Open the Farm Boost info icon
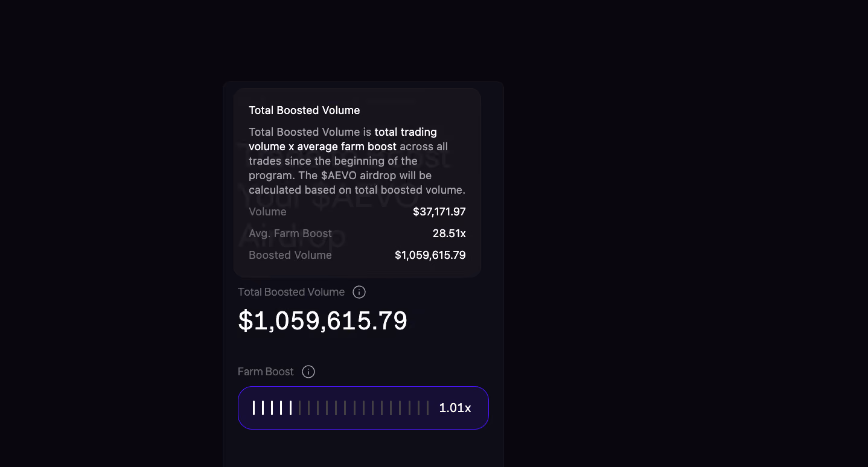The image size is (868, 467). coord(308,372)
